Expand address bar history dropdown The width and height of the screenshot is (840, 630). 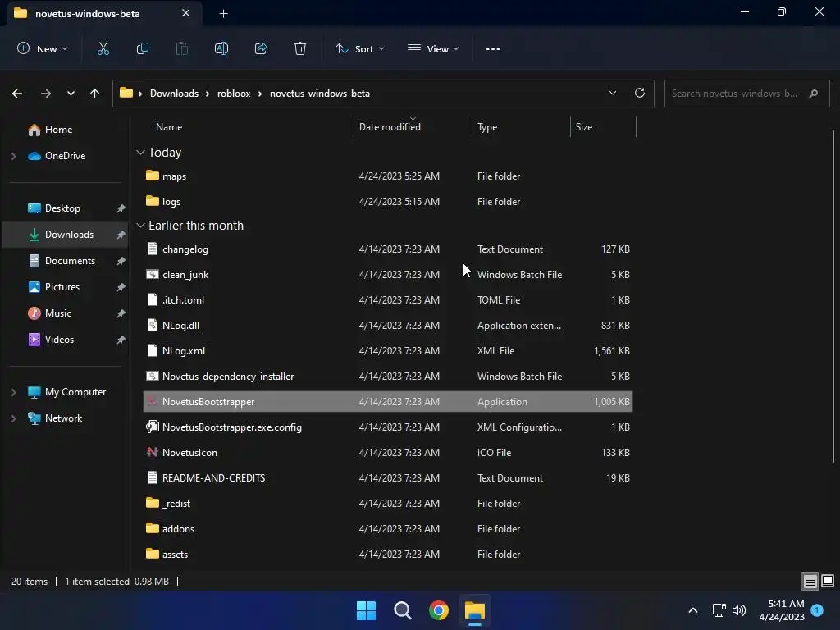tap(612, 94)
